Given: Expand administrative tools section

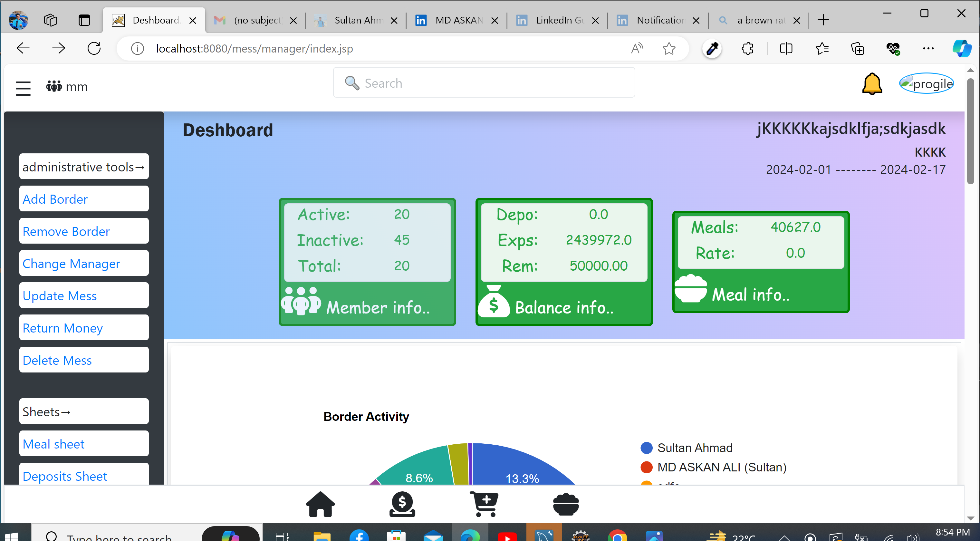Looking at the screenshot, I should [84, 166].
